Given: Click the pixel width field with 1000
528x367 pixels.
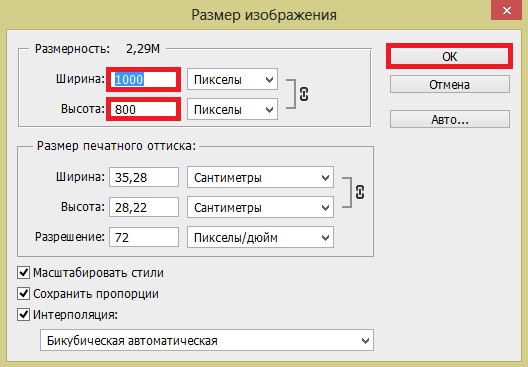Looking at the screenshot, I should click(x=144, y=79).
